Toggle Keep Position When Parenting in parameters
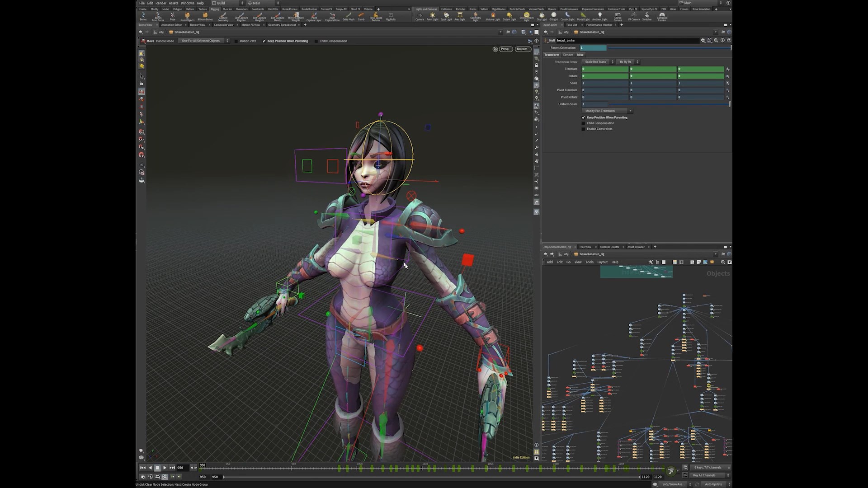 tap(583, 117)
